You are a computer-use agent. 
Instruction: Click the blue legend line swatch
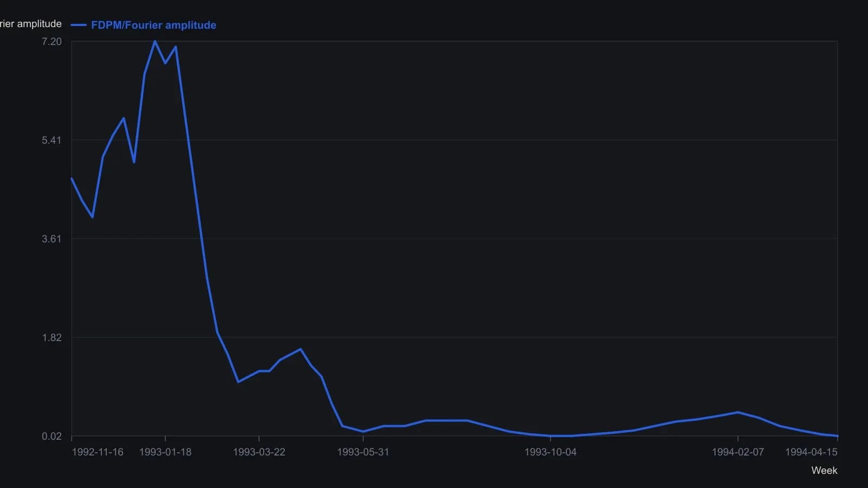[79, 25]
